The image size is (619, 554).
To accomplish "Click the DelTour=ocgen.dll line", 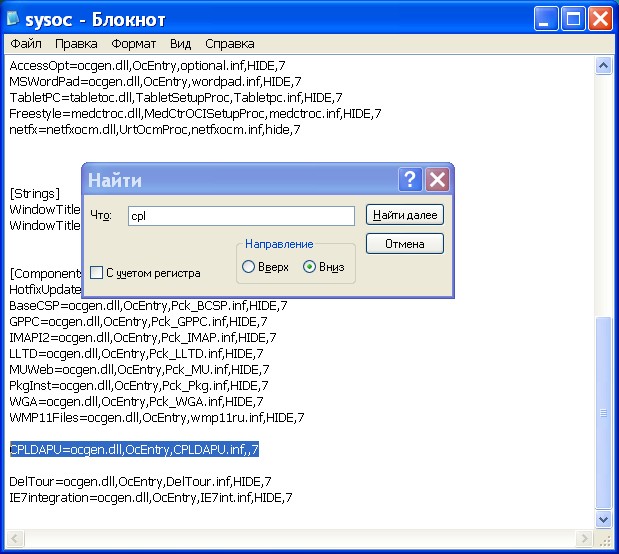I will point(140,482).
